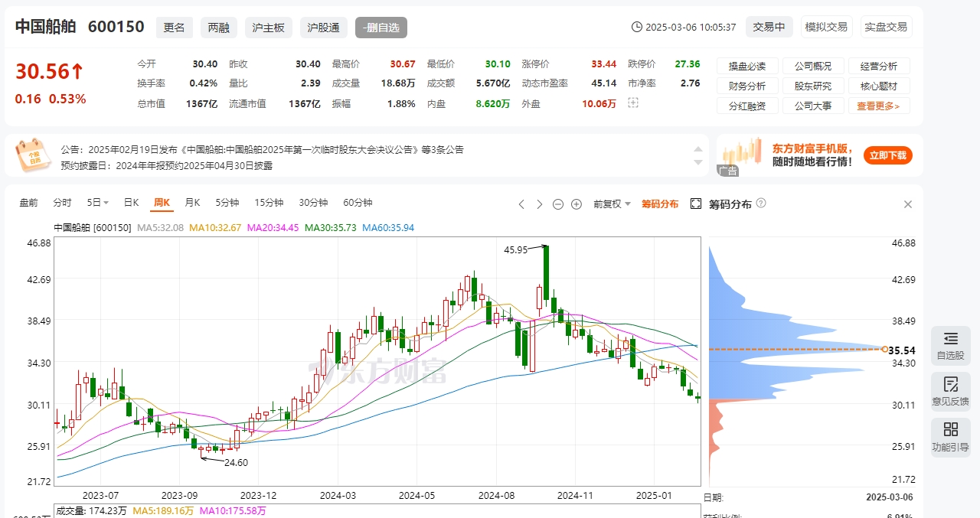
Task: Open 核心题材 link
Action: click(x=879, y=86)
